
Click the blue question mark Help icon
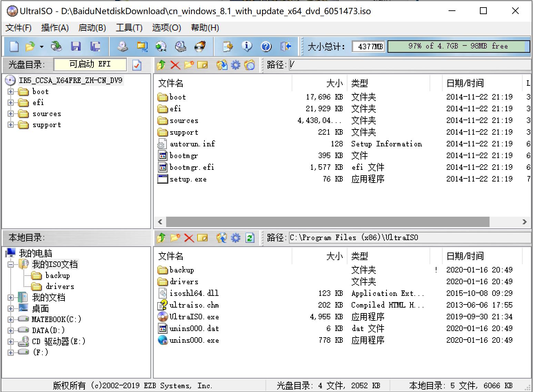pos(266,46)
